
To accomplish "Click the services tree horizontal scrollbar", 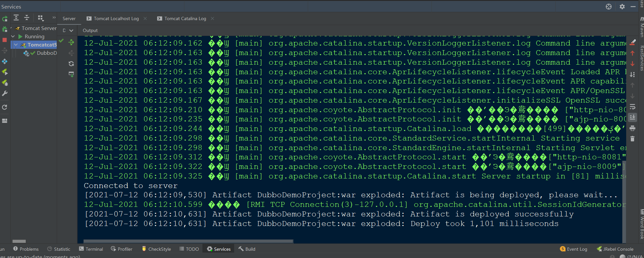I will (x=19, y=241).
